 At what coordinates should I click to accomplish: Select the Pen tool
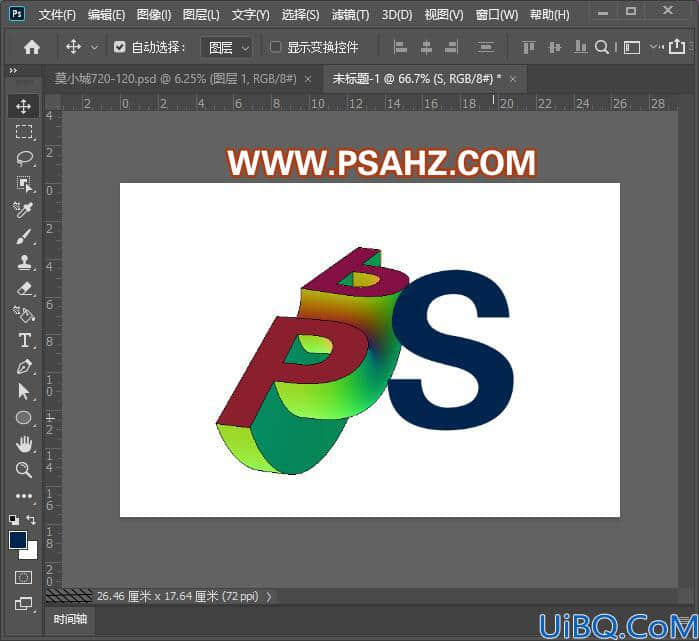point(23,366)
